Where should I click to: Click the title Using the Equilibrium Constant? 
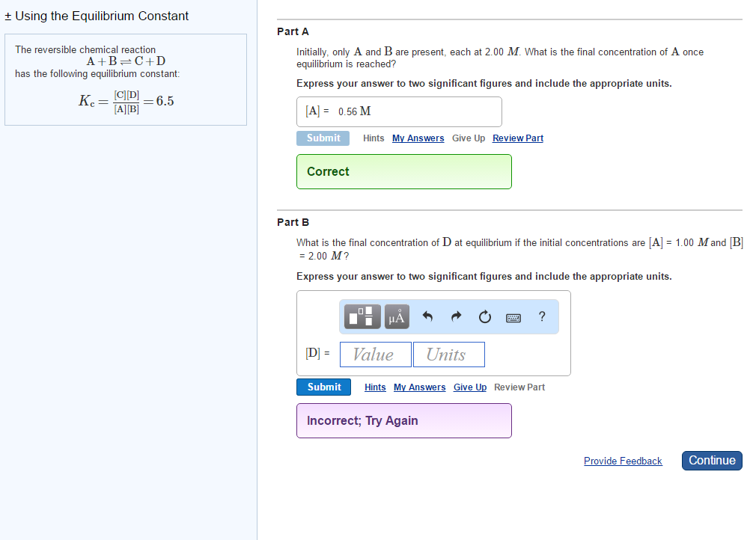102,16
